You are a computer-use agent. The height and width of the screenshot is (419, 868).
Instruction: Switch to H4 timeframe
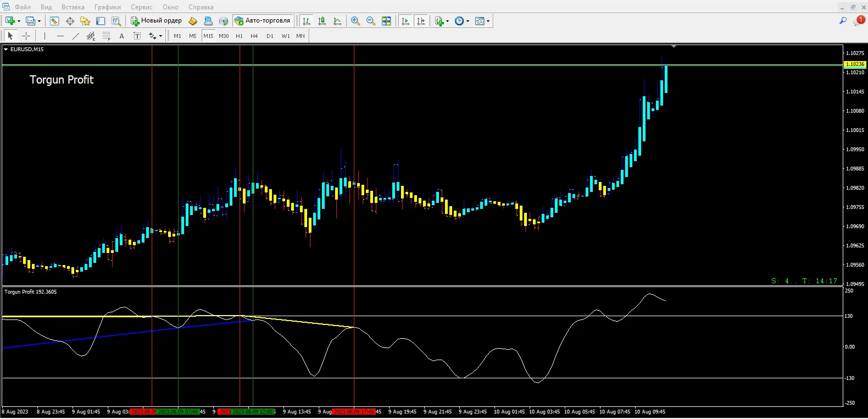[254, 36]
